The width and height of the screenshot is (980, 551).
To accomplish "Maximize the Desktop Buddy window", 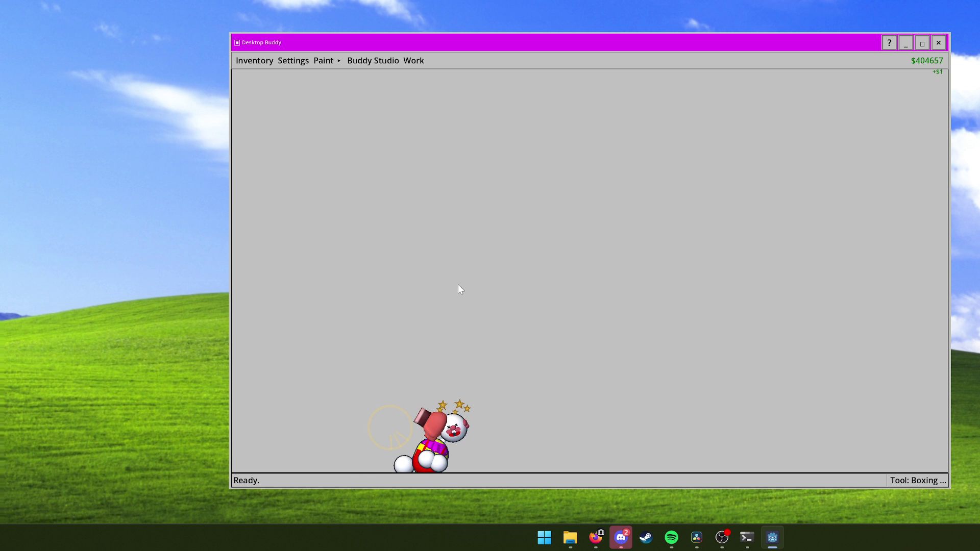I will [922, 43].
